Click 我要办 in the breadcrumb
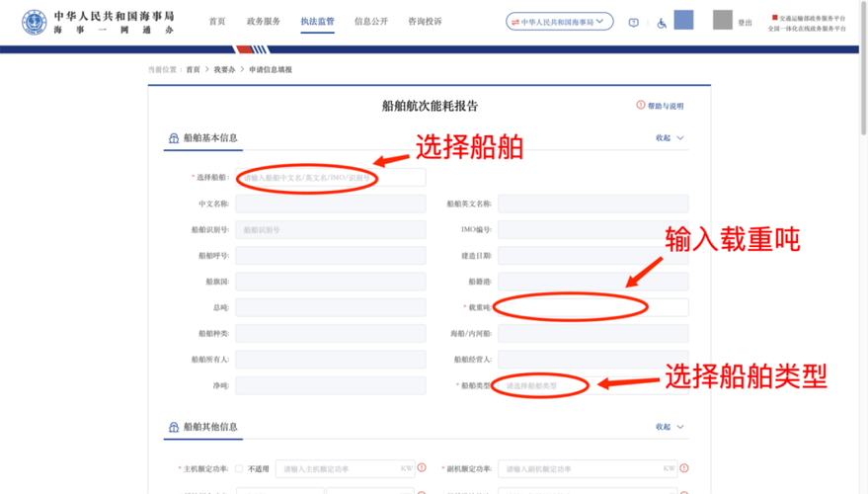 [224, 70]
